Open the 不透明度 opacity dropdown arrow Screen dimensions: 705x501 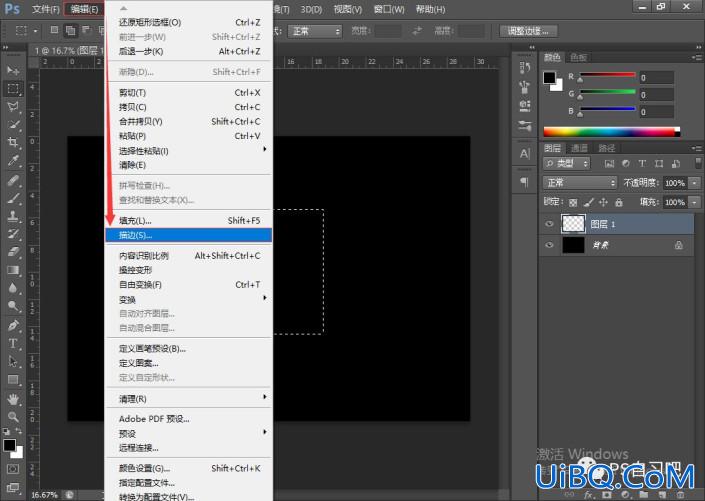[695, 183]
